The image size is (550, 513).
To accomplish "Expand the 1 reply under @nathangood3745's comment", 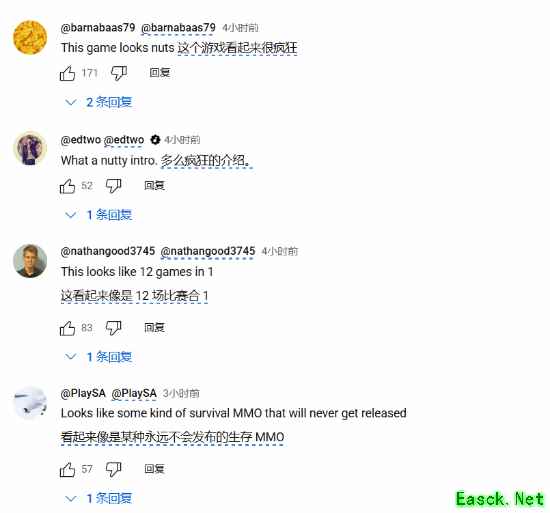I will point(99,357).
